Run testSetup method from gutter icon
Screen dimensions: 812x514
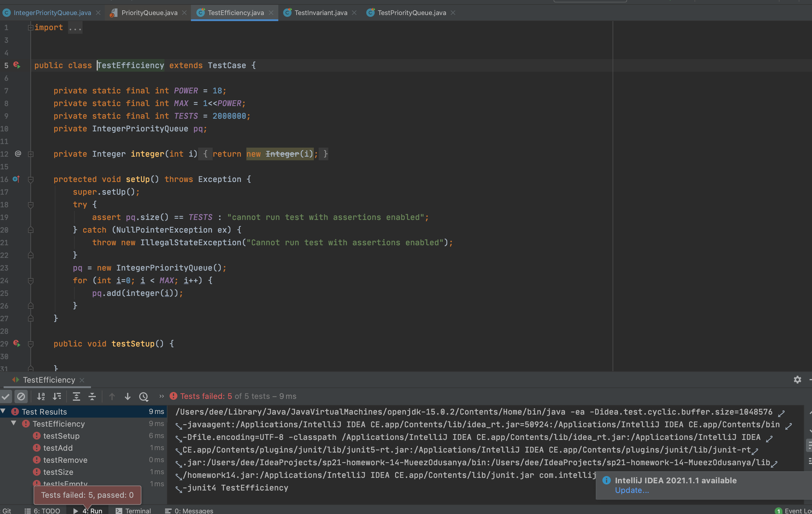(x=17, y=344)
